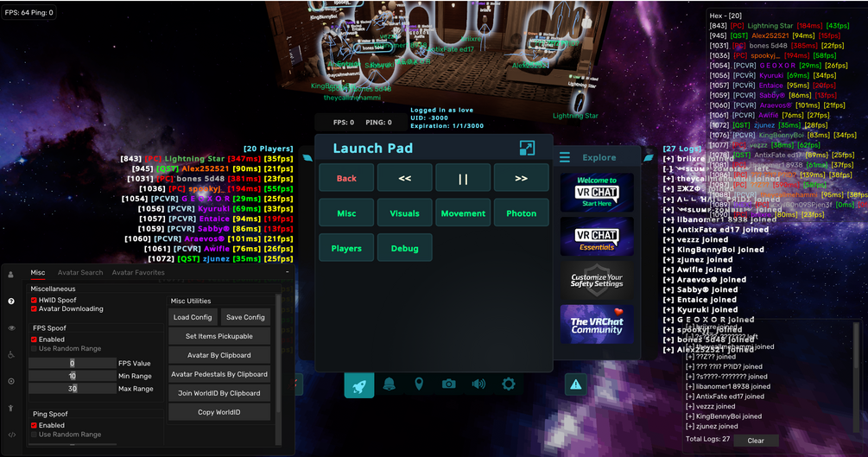Viewport: 868px width, 457px height.
Task: Click the Explore heading
Action: 599,158
